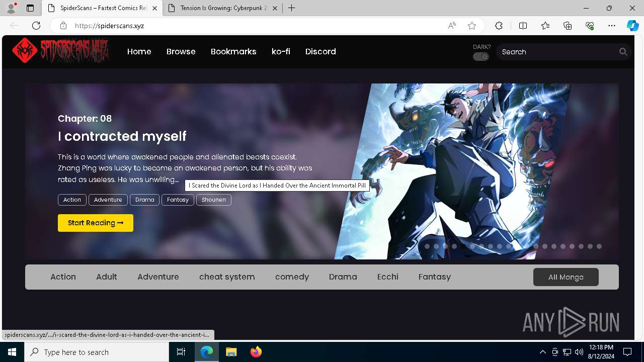Open the Windows Start menu

tap(12, 352)
